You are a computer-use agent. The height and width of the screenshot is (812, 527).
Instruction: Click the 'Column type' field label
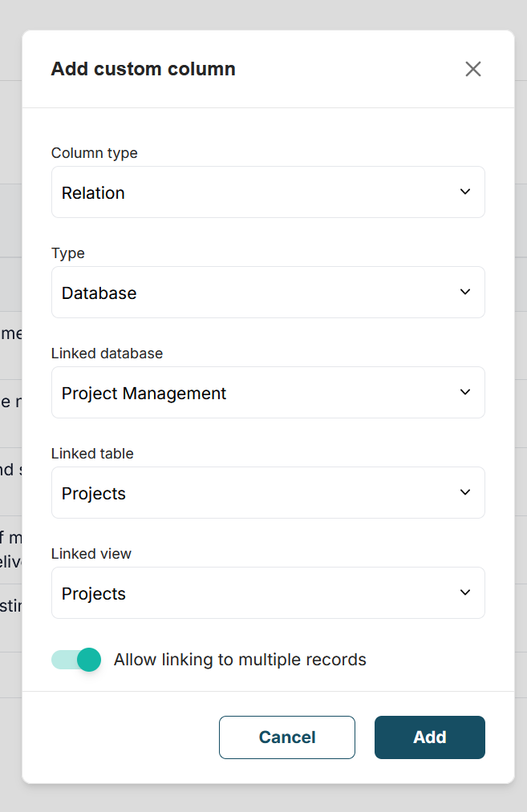click(95, 153)
